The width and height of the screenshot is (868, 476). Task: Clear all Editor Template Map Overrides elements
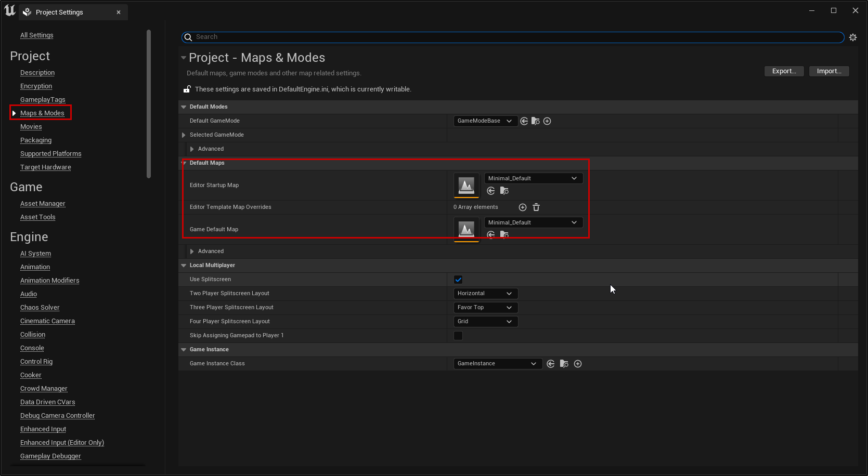coord(536,207)
